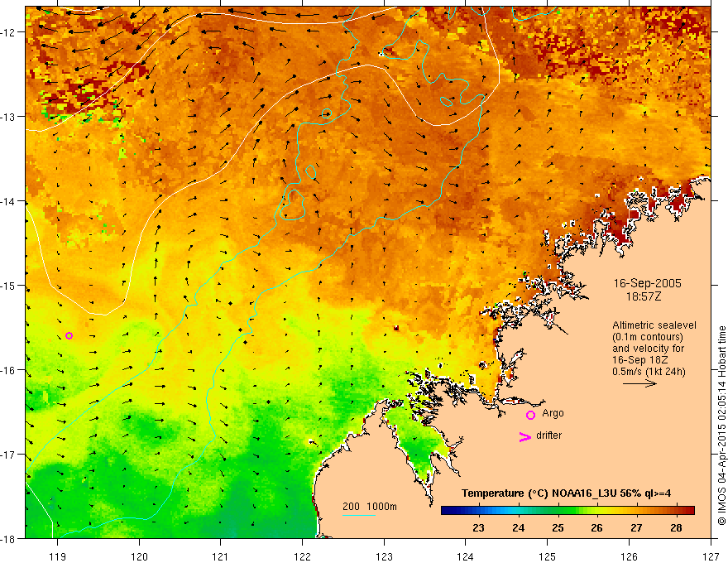Click the longitude label 119
The image size is (728, 563).
[x=58, y=556]
